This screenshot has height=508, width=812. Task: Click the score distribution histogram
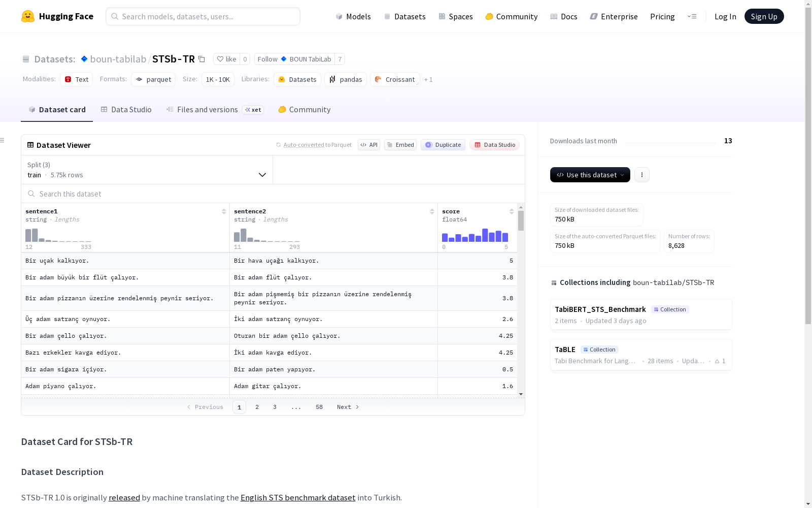pos(475,235)
